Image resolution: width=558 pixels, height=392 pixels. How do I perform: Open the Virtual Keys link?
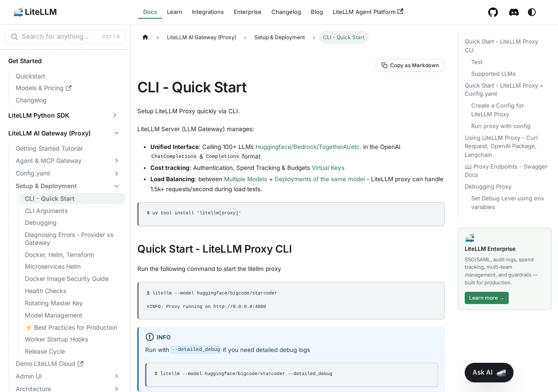(328, 168)
